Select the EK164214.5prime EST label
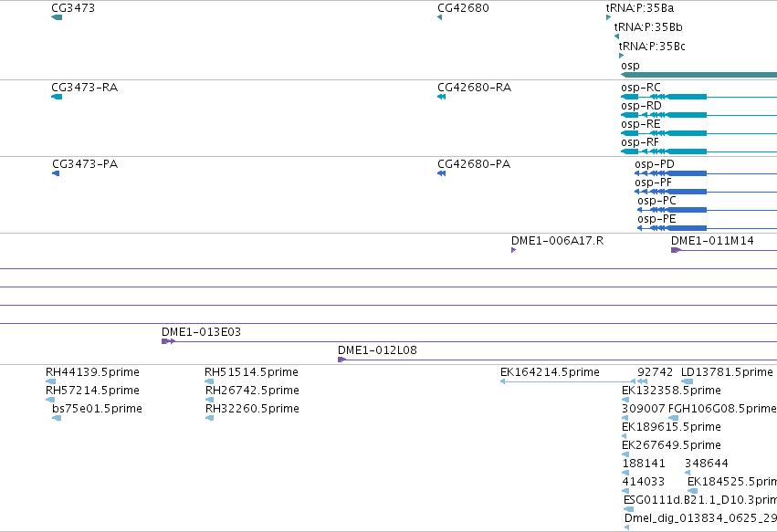Screen dimensions: 777x532 point(550,372)
